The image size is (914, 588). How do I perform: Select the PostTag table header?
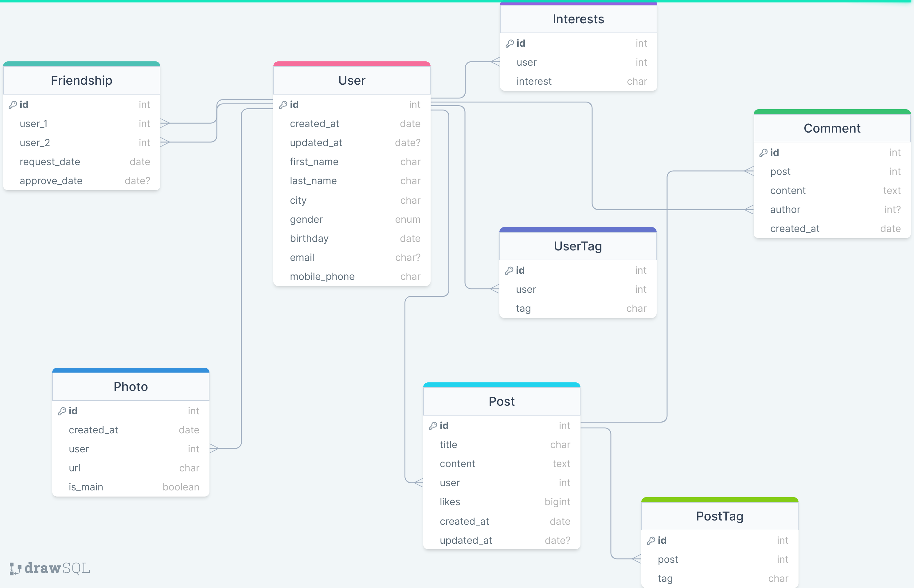click(720, 516)
